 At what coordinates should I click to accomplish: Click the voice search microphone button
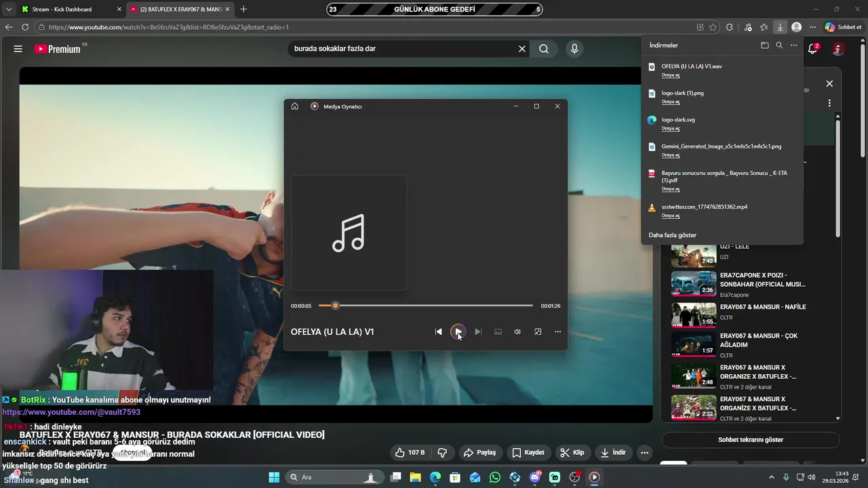pos(574,49)
